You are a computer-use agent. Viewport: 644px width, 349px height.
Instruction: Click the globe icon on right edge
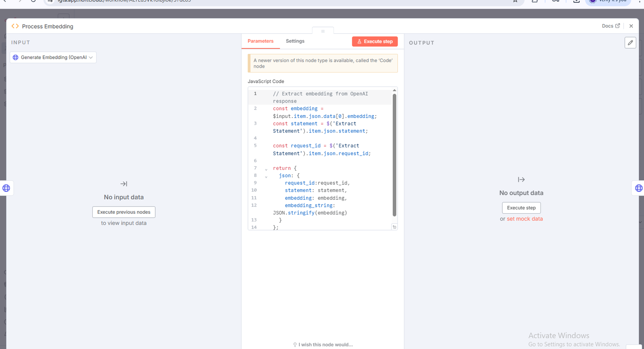coord(638,188)
